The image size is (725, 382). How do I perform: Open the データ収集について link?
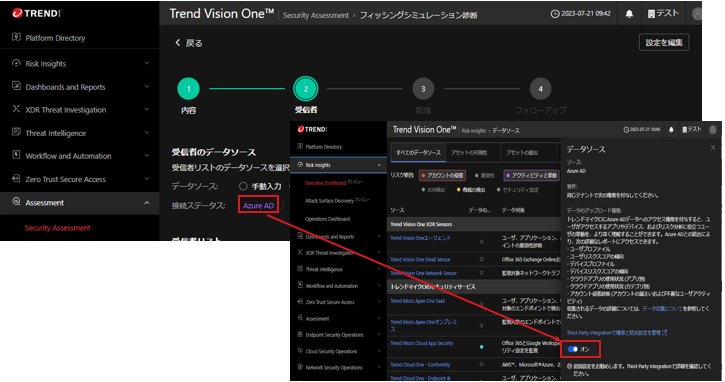[662, 308]
